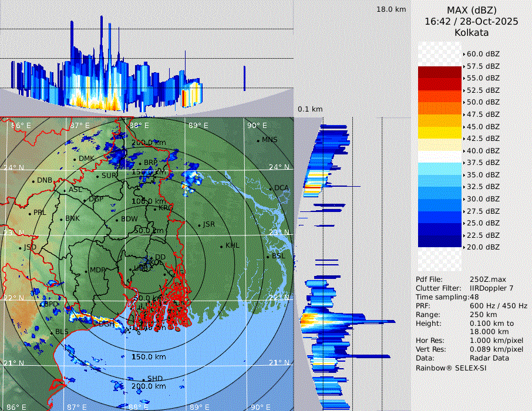532x411 pixels.
Task: Select the DMK station marker
Action: click(x=75, y=159)
